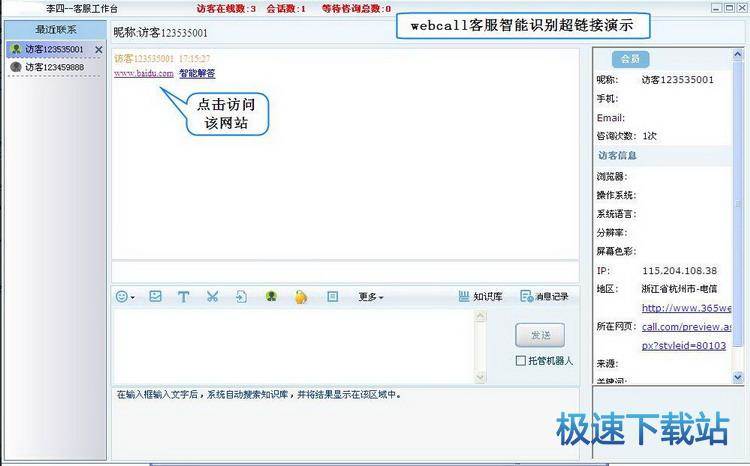Select visitor 访客123535001 in contact list

tap(55, 49)
